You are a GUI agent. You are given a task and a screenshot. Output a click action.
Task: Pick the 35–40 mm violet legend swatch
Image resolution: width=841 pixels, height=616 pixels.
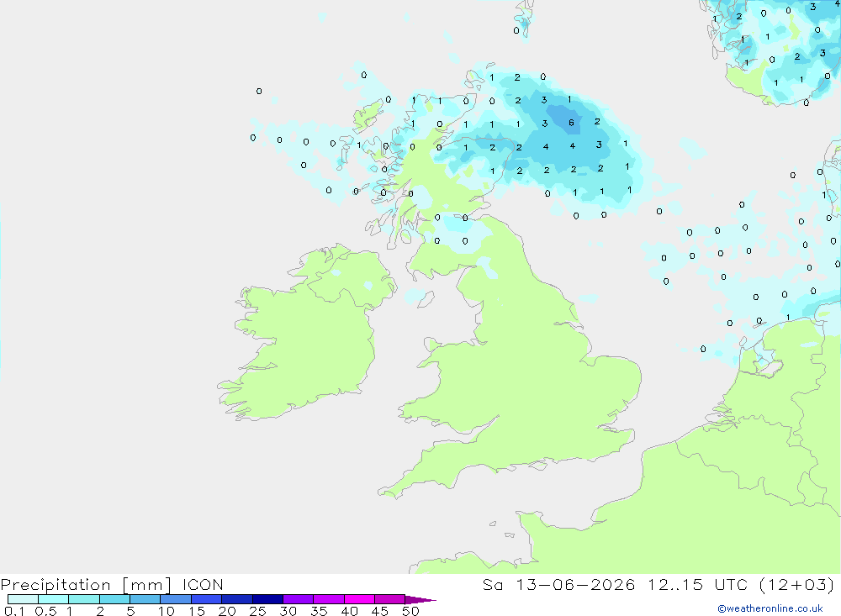click(329, 599)
